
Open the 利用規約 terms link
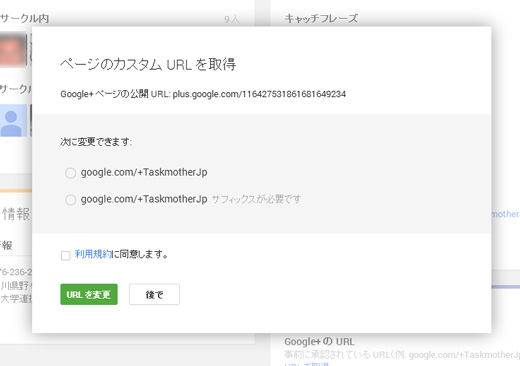93,254
